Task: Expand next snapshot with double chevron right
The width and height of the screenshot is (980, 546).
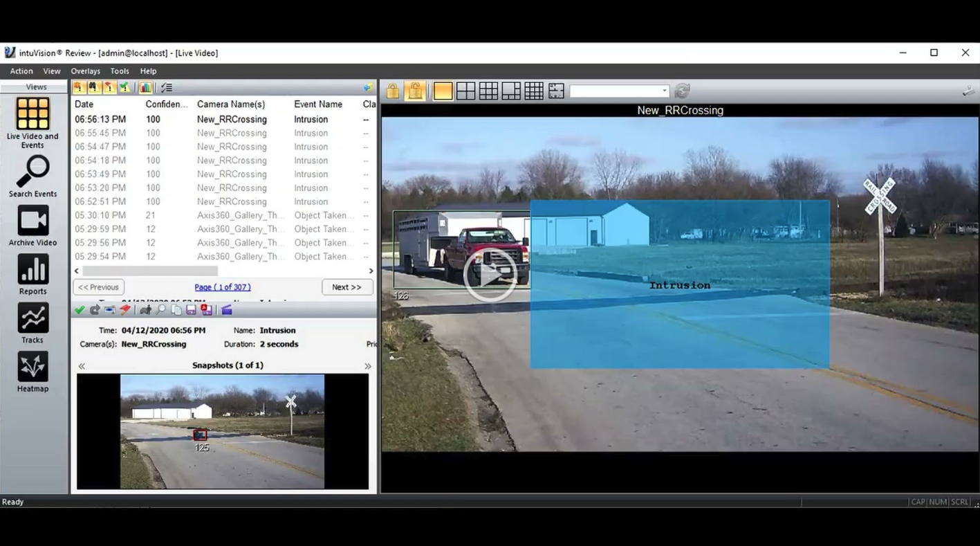Action: (x=367, y=366)
